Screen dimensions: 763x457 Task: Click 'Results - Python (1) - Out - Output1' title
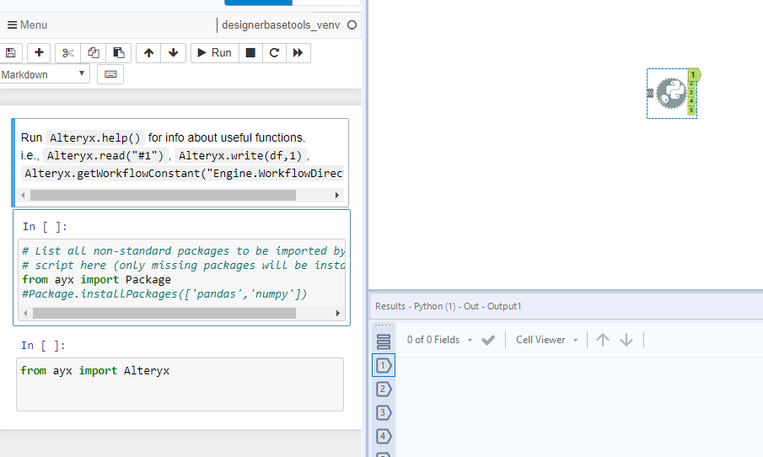(x=448, y=306)
